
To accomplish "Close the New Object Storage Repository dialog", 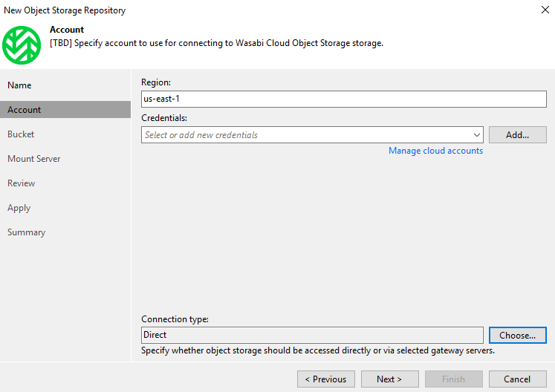I will (545, 10).
